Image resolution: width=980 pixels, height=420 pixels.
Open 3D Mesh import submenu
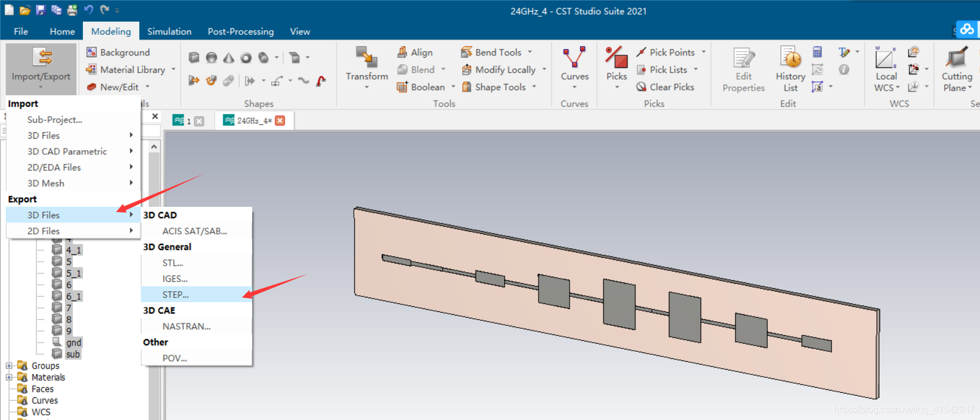(73, 183)
